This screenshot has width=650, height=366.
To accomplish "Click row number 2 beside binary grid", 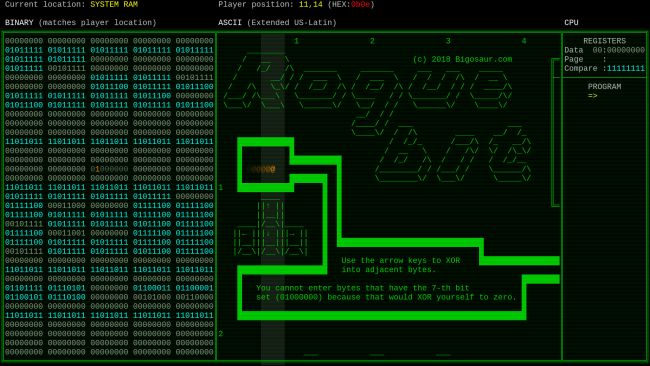I will [221, 334].
